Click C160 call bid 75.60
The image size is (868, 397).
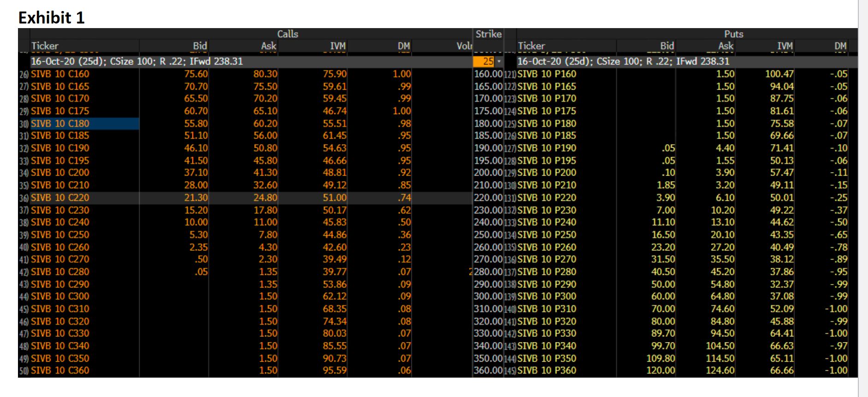(196, 74)
